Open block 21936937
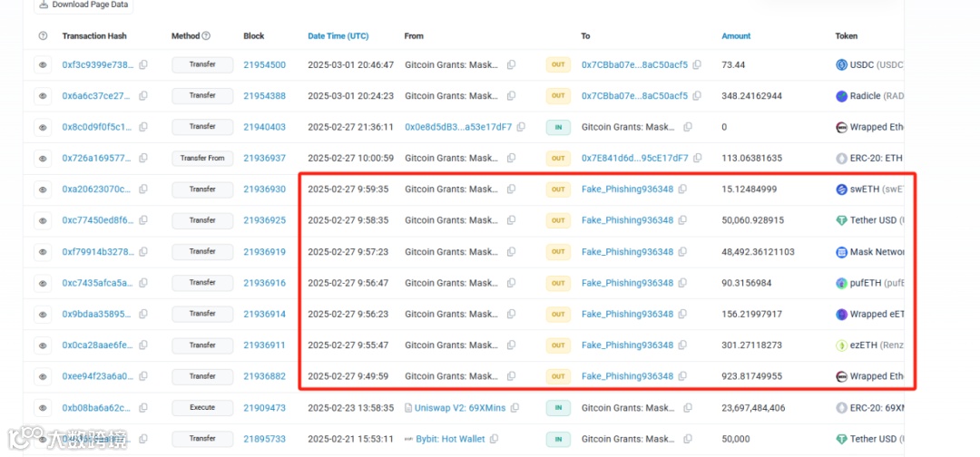The image size is (980, 457). 264,159
